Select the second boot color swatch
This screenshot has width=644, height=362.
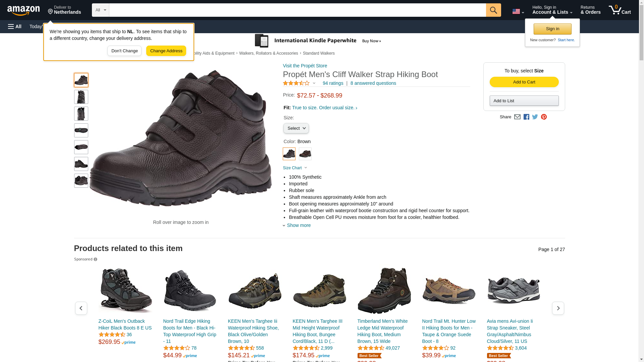(305, 154)
